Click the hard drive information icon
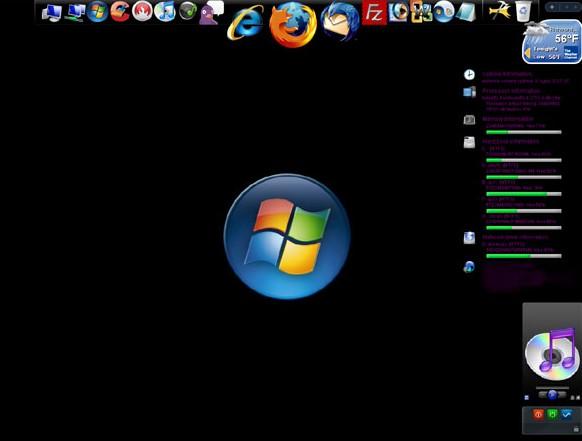Screen dimensions: 582x441 click(469, 143)
